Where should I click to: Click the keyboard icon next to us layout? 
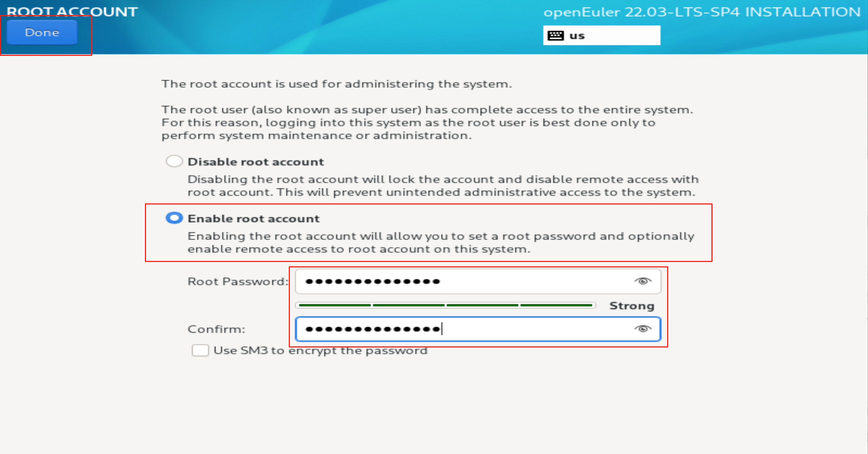[x=556, y=35]
